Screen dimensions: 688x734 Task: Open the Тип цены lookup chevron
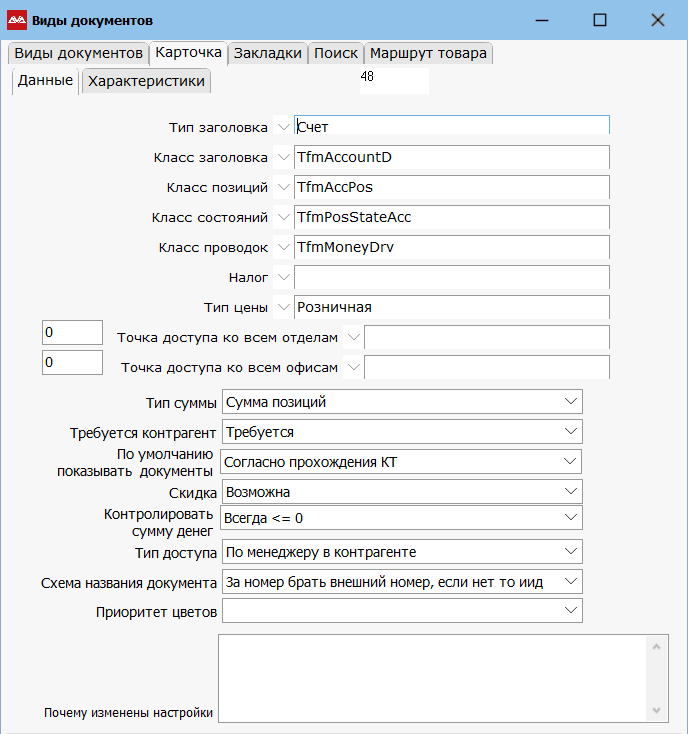pyautogui.click(x=283, y=307)
